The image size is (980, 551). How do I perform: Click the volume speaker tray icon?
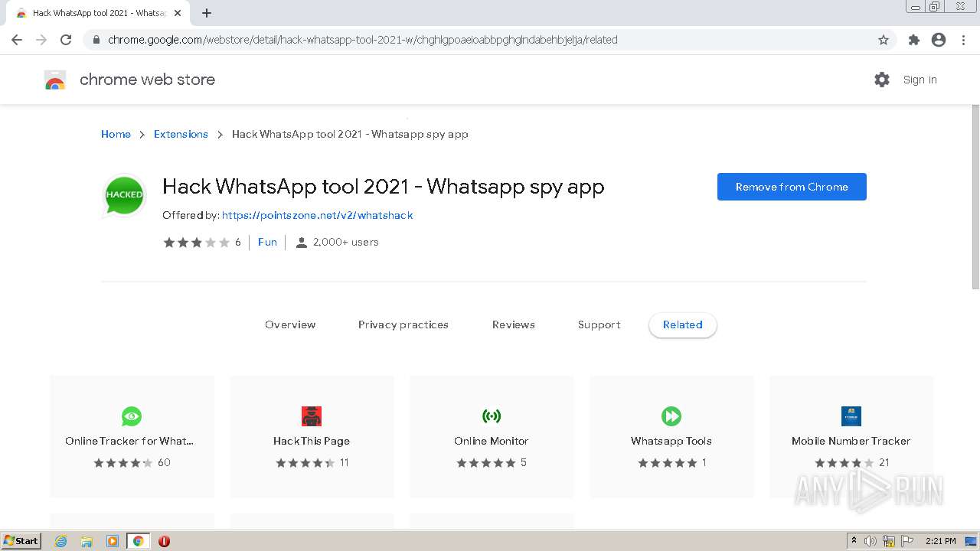tap(871, 541)
